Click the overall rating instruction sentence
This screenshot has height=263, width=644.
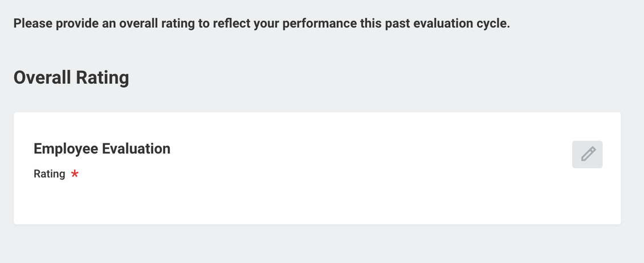(x=262, y=23)
